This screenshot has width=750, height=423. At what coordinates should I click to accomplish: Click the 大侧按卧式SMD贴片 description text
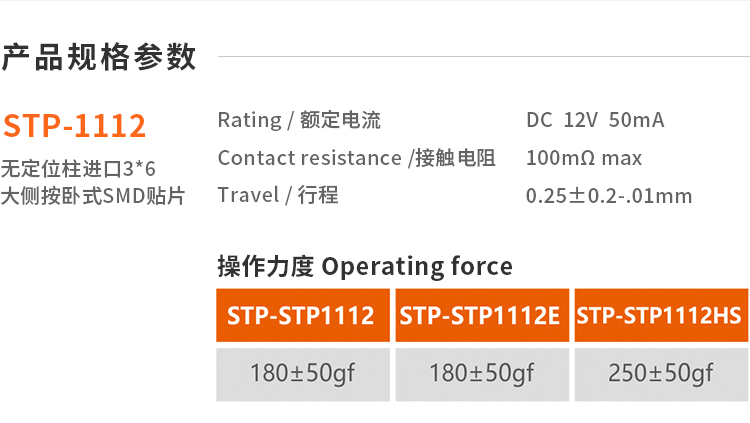click(x=92, y=196)
